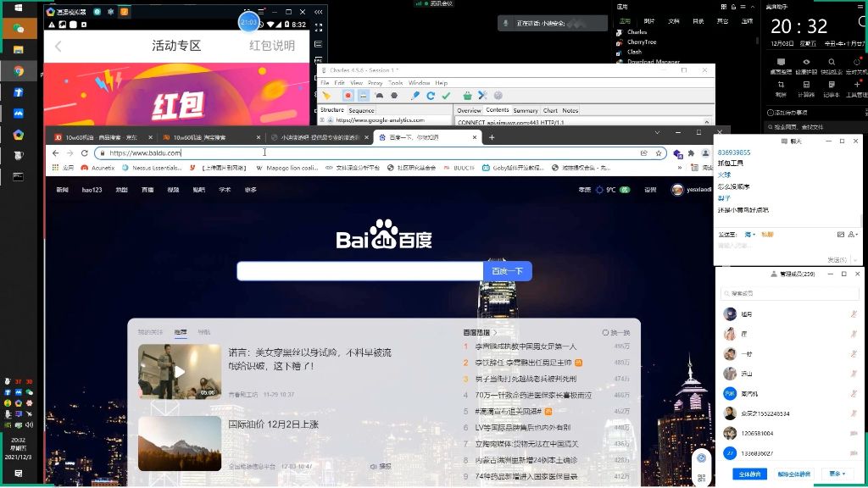Select the 文件 tab in the desktop organizer
Viewport: 868px width, 488px height.
[674, 21]
